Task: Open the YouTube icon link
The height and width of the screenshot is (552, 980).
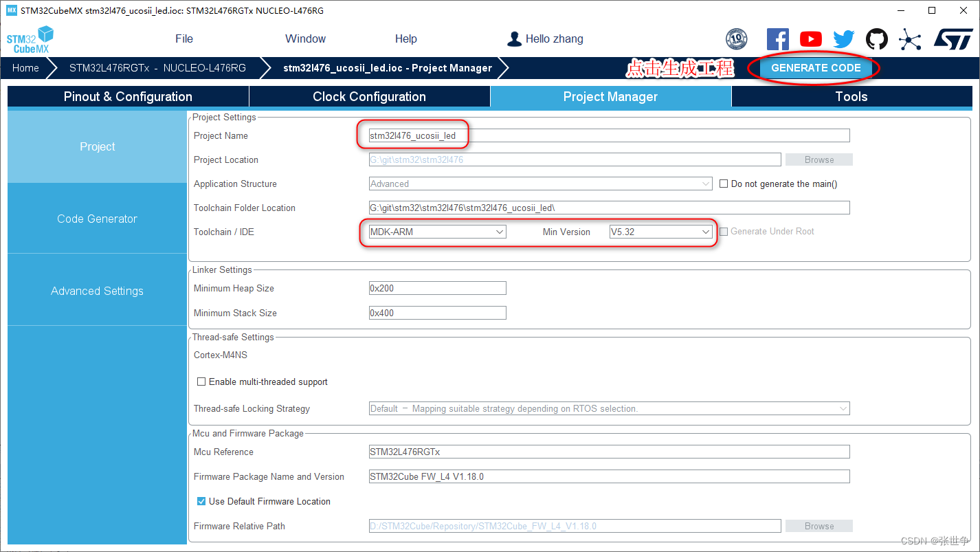Action: 811,39
